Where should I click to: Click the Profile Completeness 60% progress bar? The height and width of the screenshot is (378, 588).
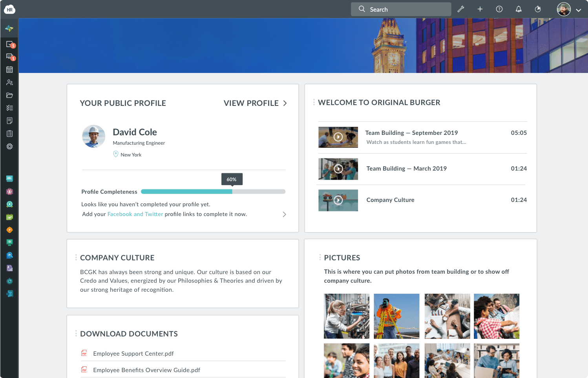click(x=213, y=191)
